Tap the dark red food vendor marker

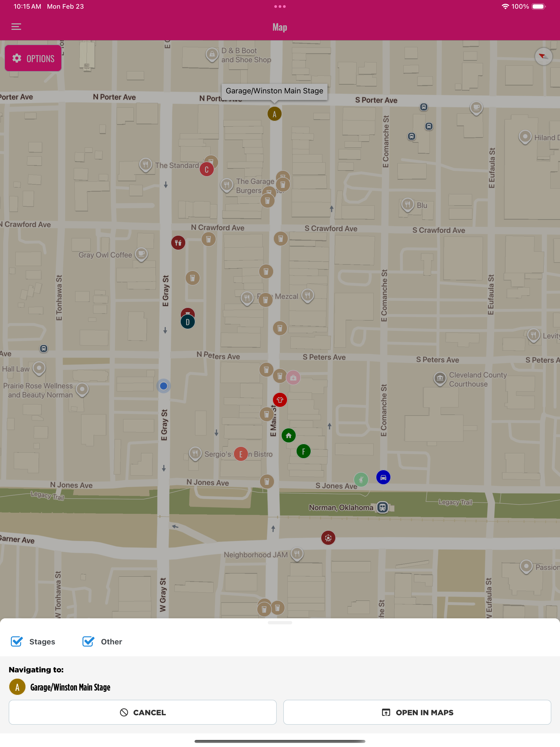pos(178,243)
